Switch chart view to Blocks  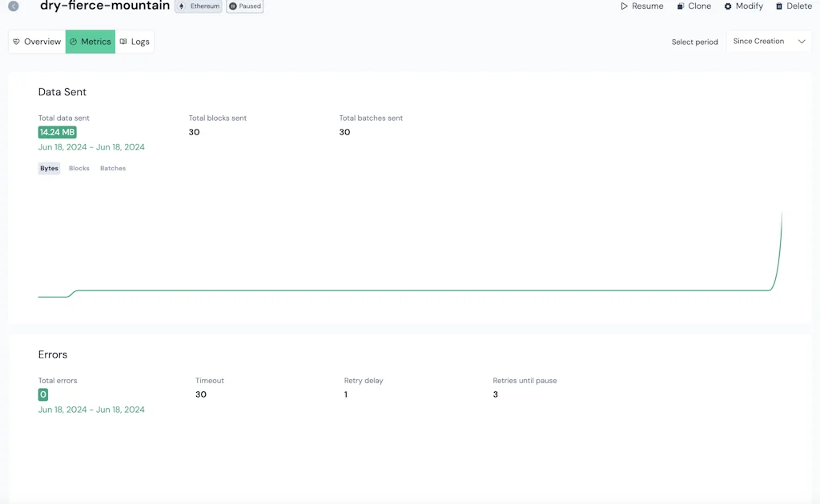click(78, 168)
